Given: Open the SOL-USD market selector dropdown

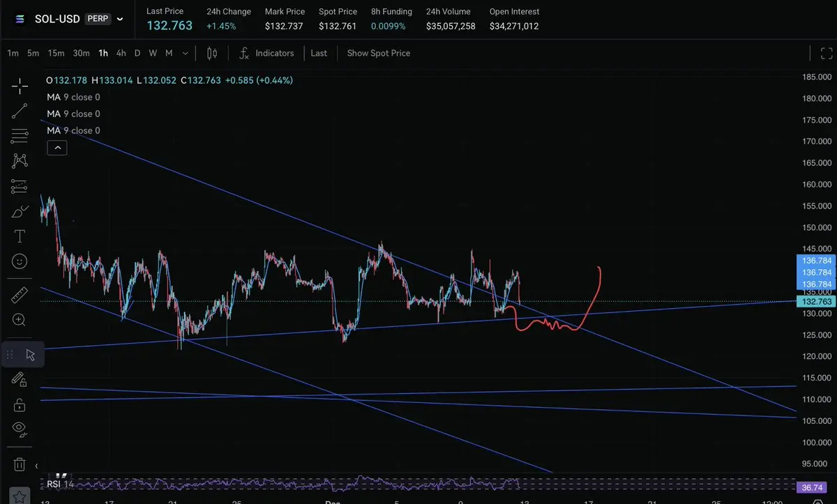Looking at the screenshot, I should (x=120, y=19).
